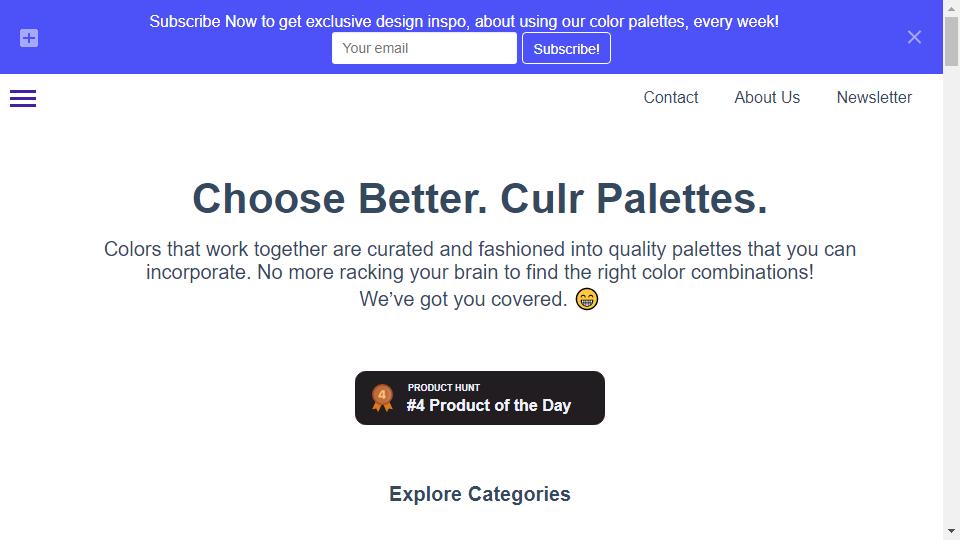Click the 'PRODUCT HUNT' label in the badge

tap(444, 388)
